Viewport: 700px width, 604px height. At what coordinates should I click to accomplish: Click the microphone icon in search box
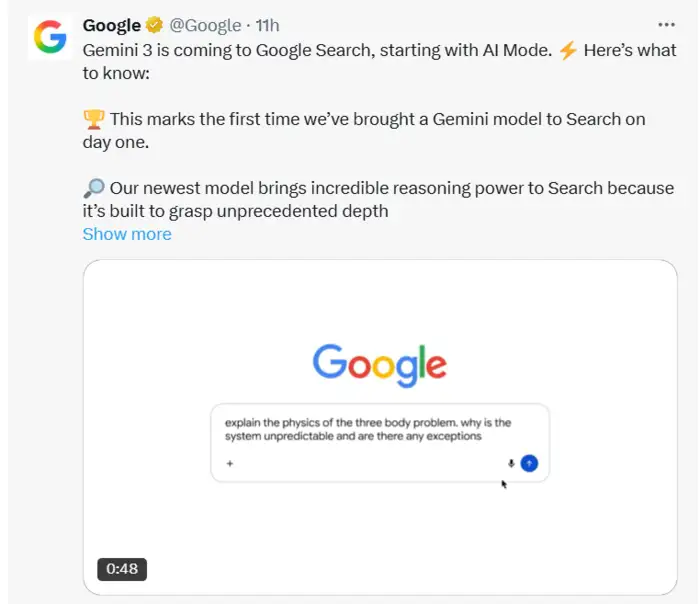click(511, 463)
